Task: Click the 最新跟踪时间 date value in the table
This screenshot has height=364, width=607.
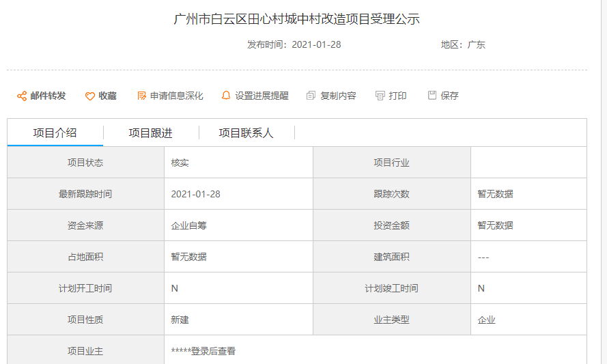Action: (x=195, y=194)
